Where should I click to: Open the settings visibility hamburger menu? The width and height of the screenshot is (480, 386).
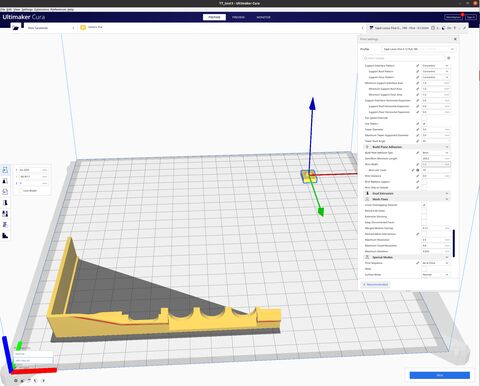[x=449, y=58]
